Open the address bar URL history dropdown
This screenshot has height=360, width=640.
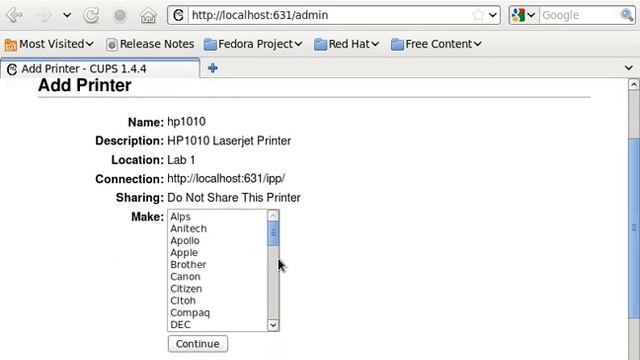tap(493, 15)
